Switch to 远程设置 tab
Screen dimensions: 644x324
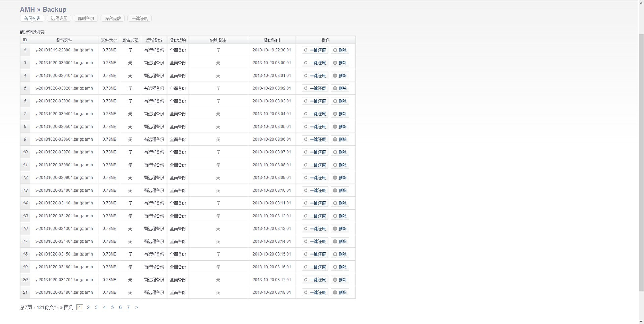59,18
